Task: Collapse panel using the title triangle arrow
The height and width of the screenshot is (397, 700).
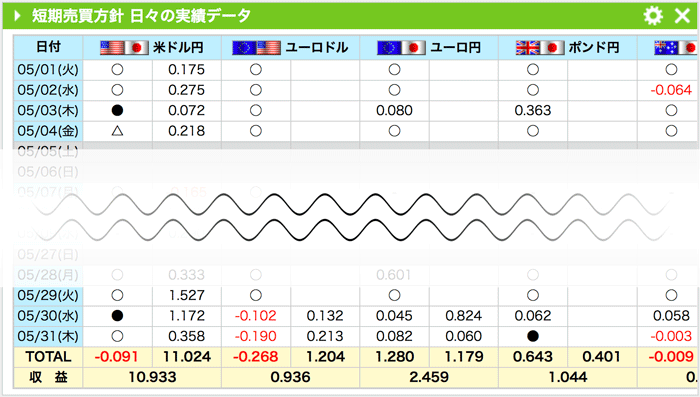Action: point(17,16)
